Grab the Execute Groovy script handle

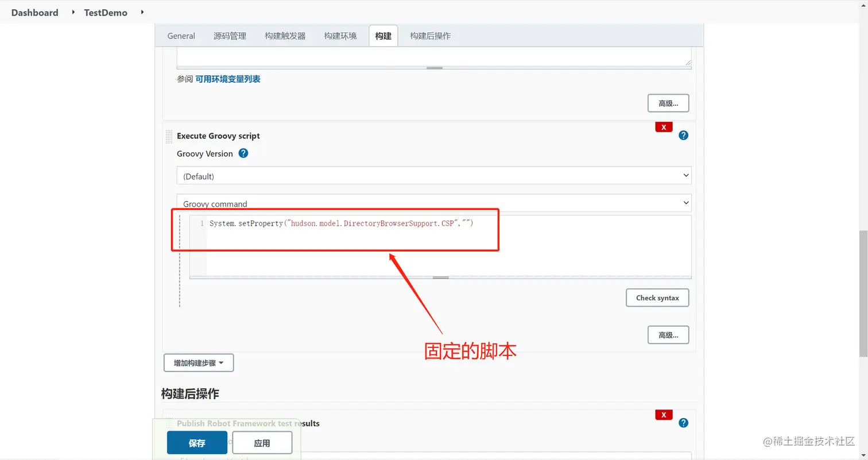point(169,137)
